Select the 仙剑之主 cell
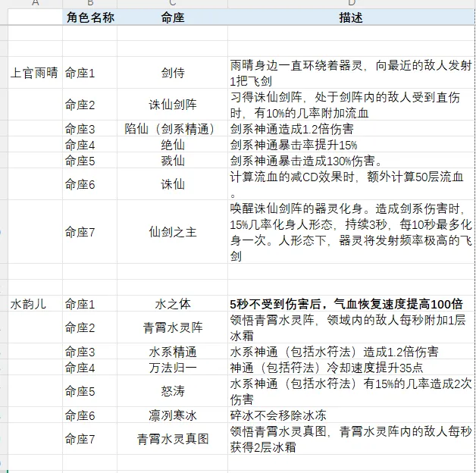The height and width of the screenshot is (473, 476). click(x=172, y=233)
